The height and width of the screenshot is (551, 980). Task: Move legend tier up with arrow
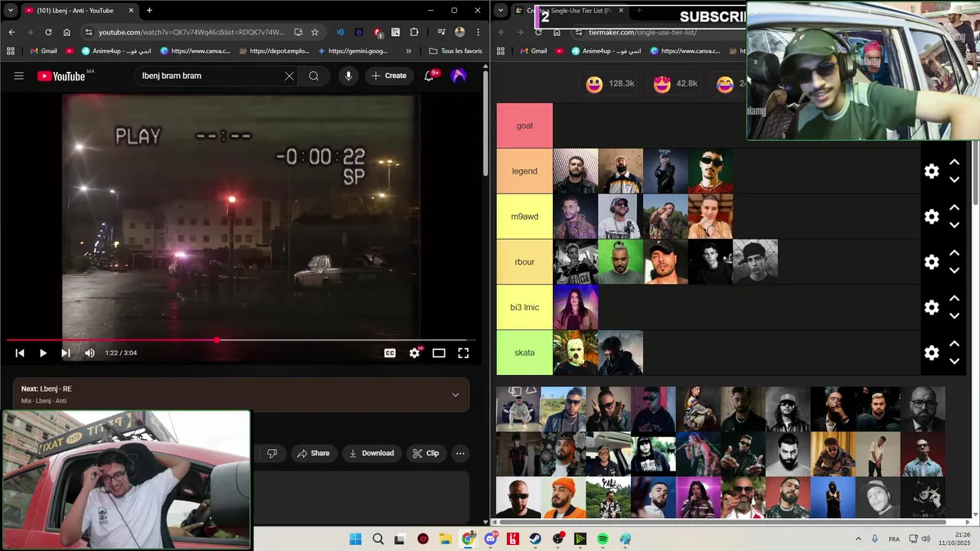(955, 162)
